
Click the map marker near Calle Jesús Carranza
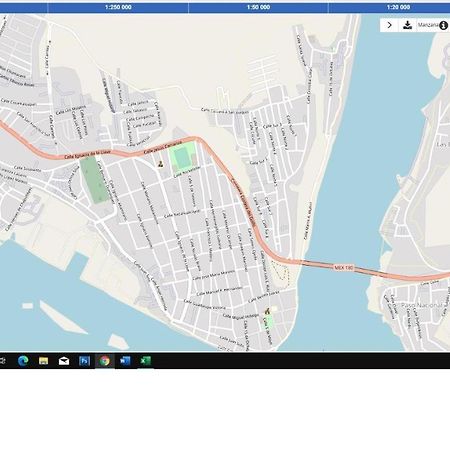pyautogui.click(x=161, y=164)
